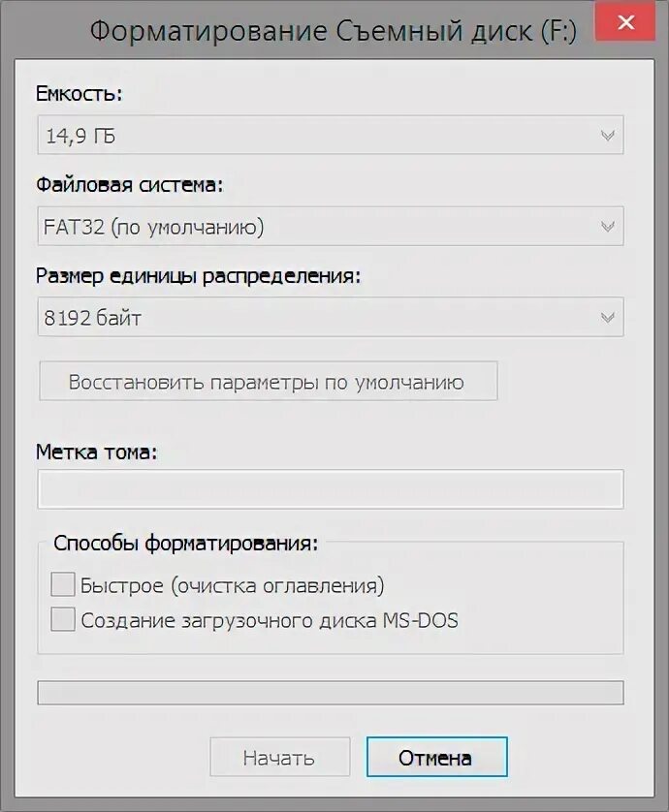Click the Емкость: label
669x812 pixels.
(x=79, y=94)
